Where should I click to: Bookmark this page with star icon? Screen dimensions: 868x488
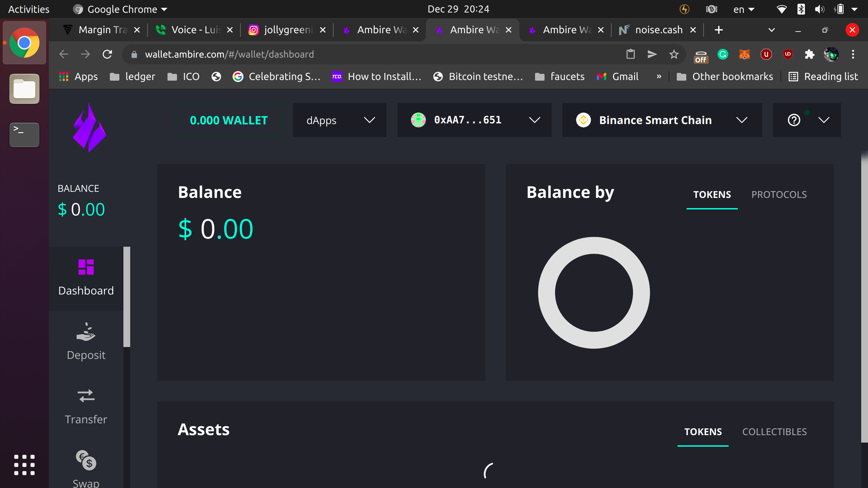tap(674, 54)
